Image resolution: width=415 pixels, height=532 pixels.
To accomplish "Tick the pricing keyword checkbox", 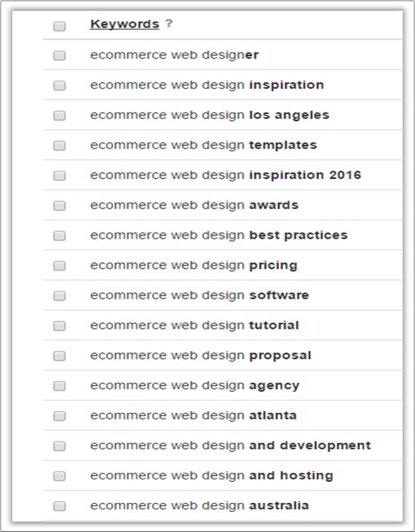I will click(59, 266).
